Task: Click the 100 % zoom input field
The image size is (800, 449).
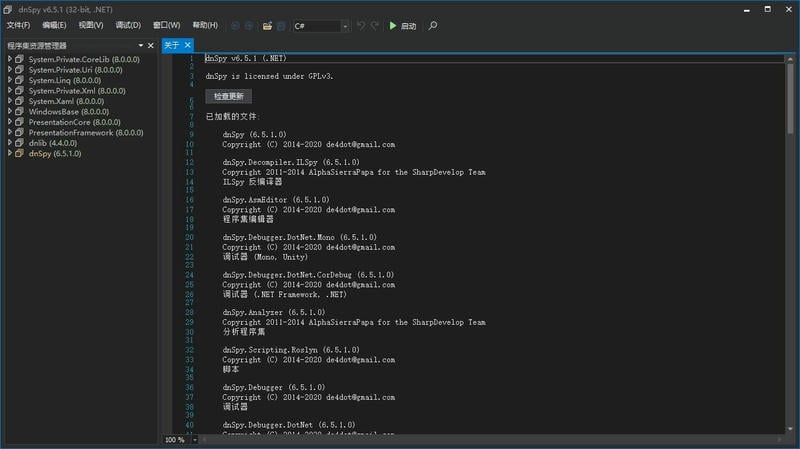Action: tap(176, 440)
